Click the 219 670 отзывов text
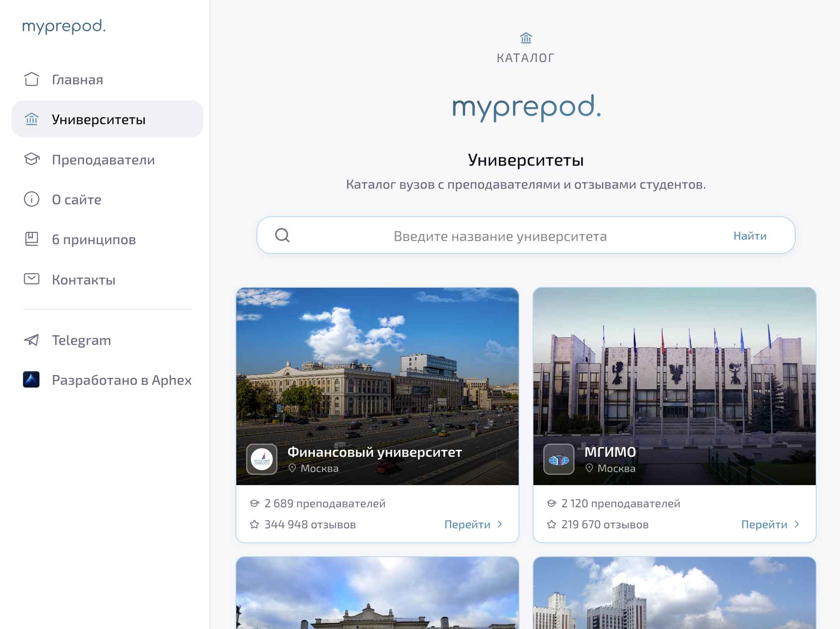Screen dimensions: 840x629 click(605, 524)
